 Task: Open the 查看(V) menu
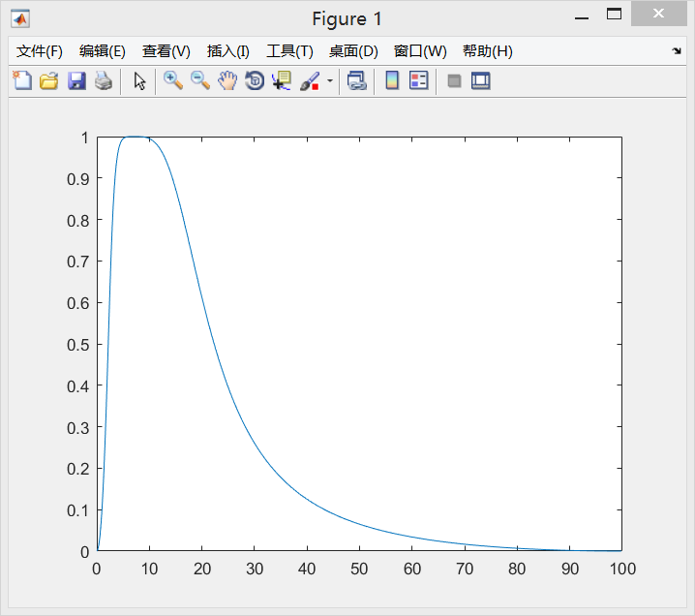[166, 51]
